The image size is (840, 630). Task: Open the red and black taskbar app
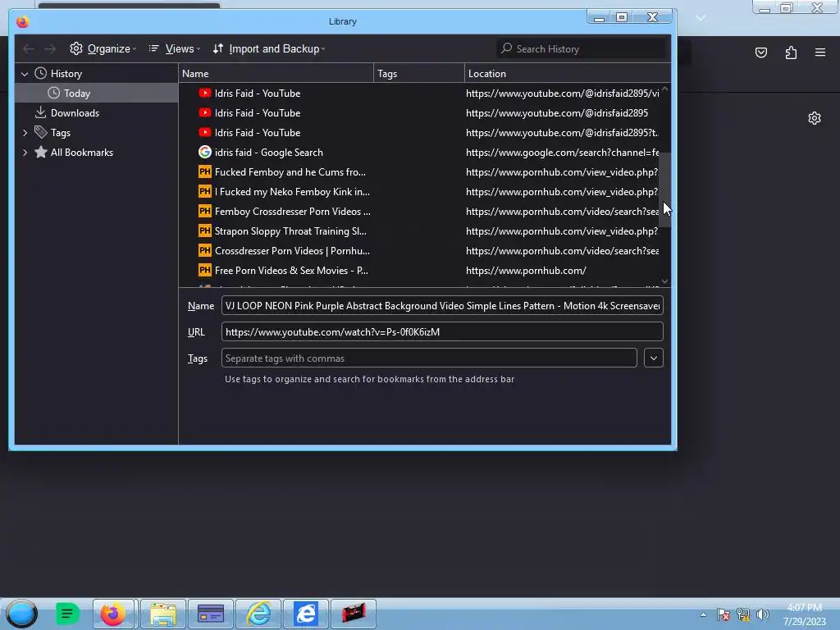pyautogui.click(x=354, y=614)
